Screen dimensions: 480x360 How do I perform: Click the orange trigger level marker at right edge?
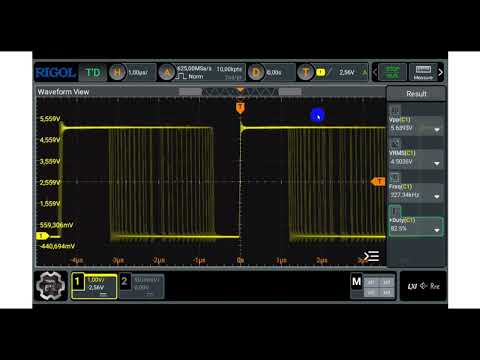tap(378, 182)
